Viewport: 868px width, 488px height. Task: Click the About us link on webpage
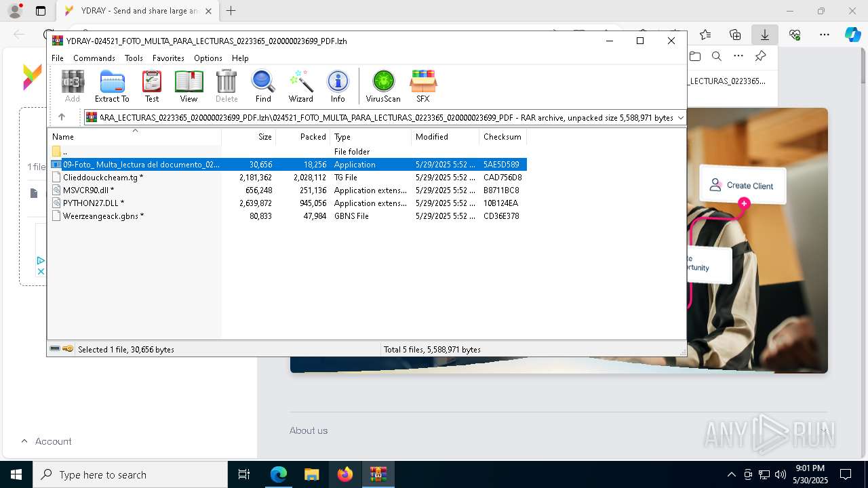pos(309,430)
